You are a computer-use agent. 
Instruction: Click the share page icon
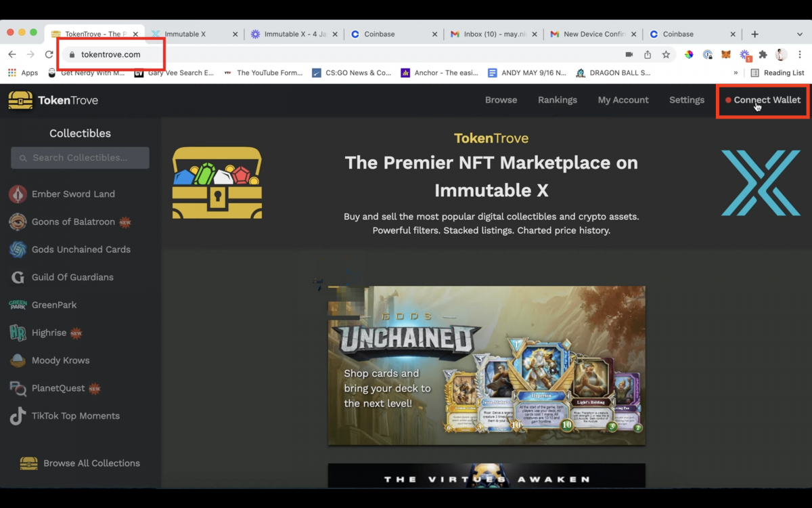pyautogui.click(x=648, y=54)
